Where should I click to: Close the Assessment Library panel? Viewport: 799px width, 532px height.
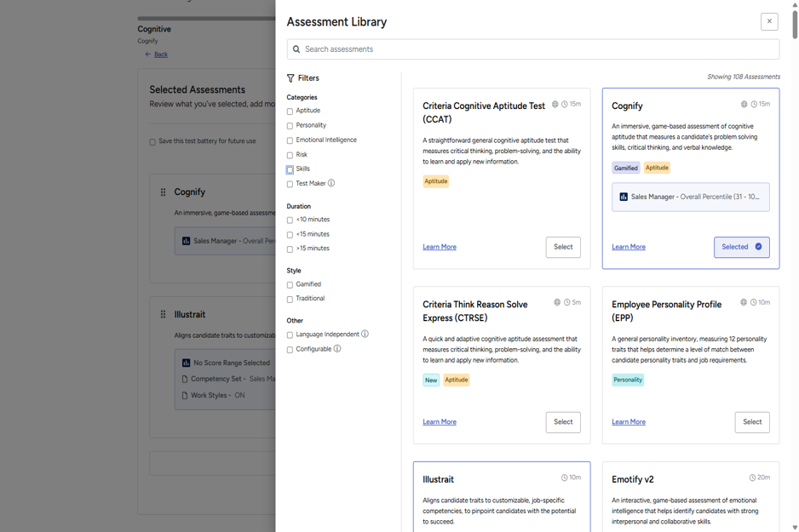click(769, 21)
